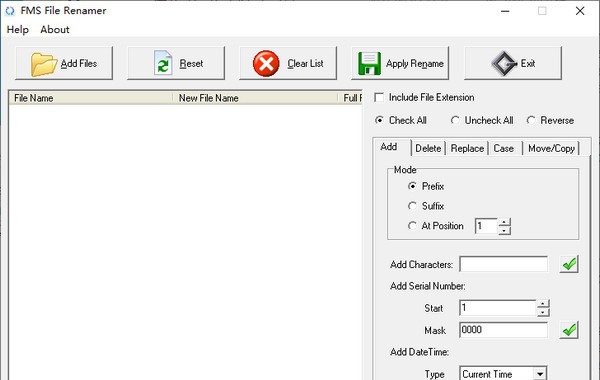
Task: Click the Exit button
Action: coord(513,63)
